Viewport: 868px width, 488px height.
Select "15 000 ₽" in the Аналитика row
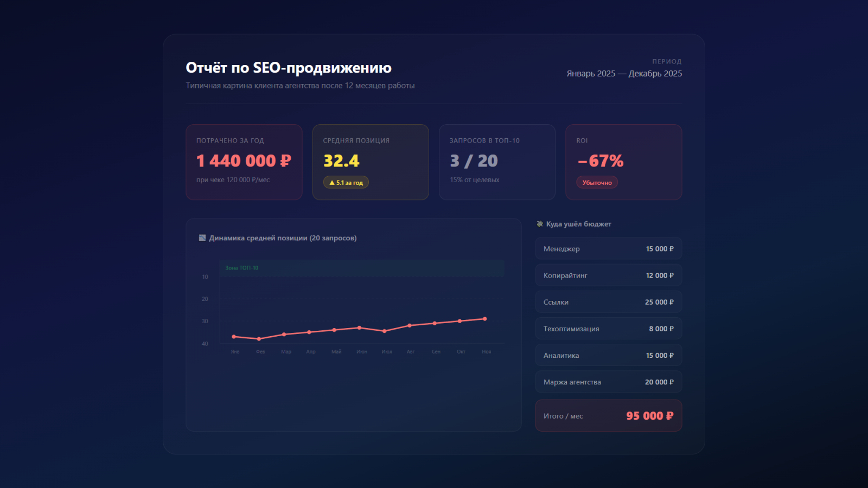point(660,355)
